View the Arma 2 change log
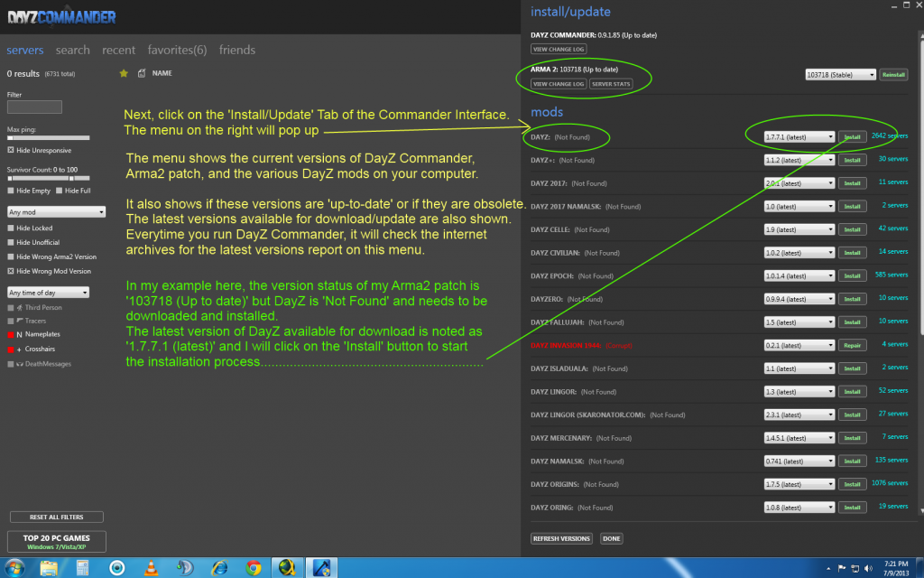The image size is (924, 578). coord(559,84)
